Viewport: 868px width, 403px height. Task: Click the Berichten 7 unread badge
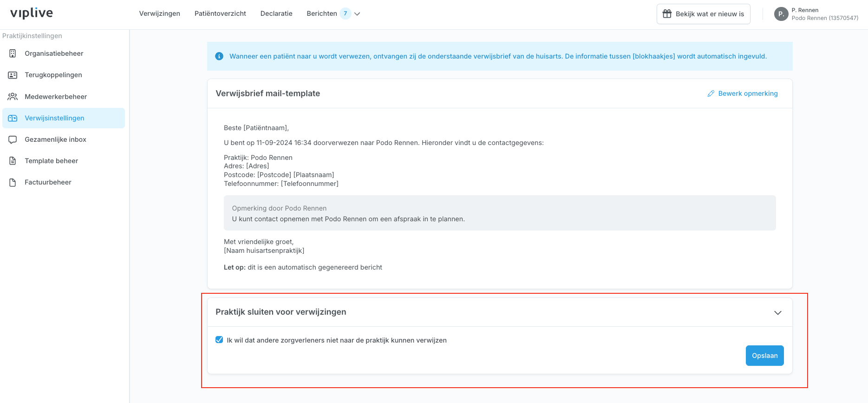click(345, 13)
